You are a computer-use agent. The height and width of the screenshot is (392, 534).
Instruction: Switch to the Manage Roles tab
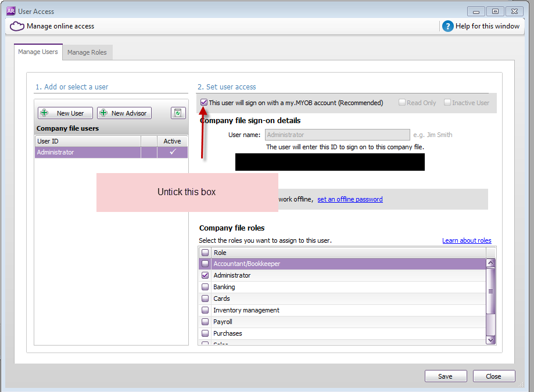coord(87,52)
